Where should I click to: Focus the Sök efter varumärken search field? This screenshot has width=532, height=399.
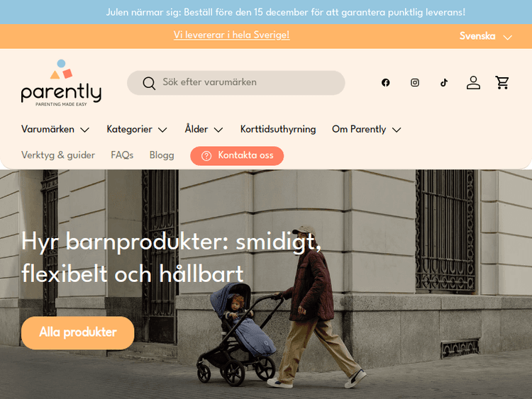(236, 83)
